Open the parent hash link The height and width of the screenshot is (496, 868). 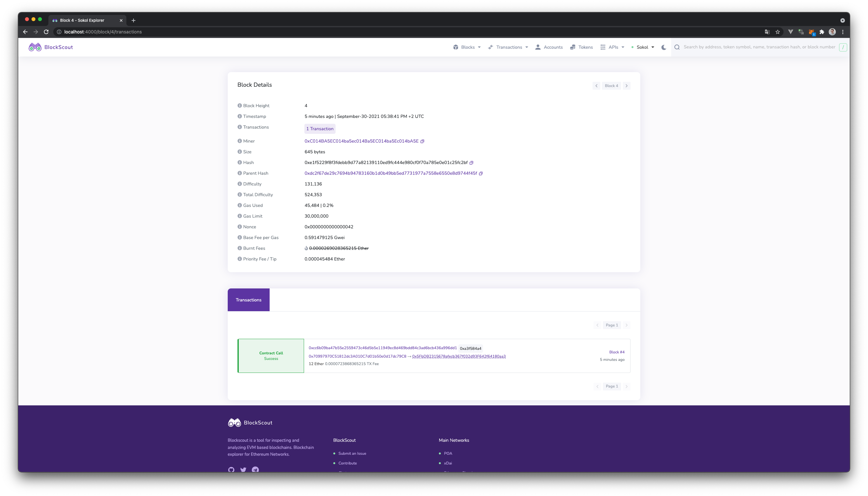coord(390,173)
